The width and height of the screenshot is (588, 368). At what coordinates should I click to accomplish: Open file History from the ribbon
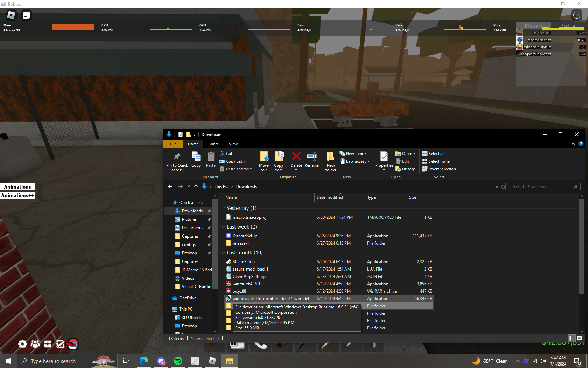pos(405,169)
